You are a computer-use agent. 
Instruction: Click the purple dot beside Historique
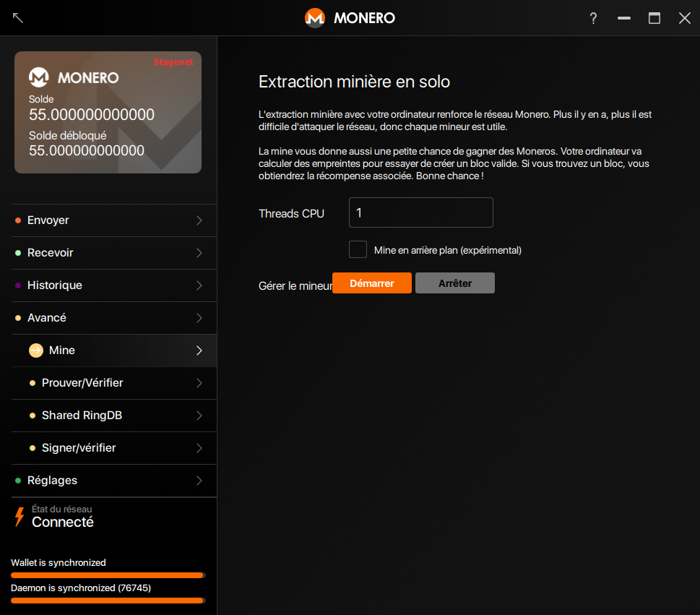point(18,285)
